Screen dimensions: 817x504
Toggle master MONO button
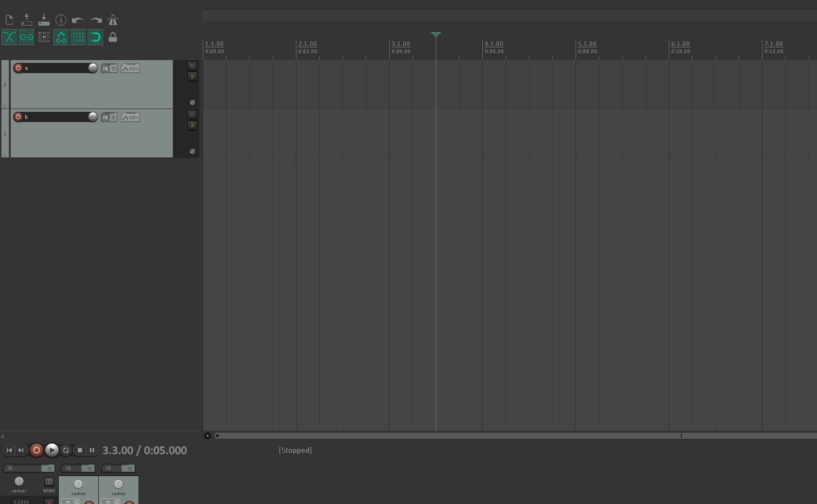click(49, 482)
